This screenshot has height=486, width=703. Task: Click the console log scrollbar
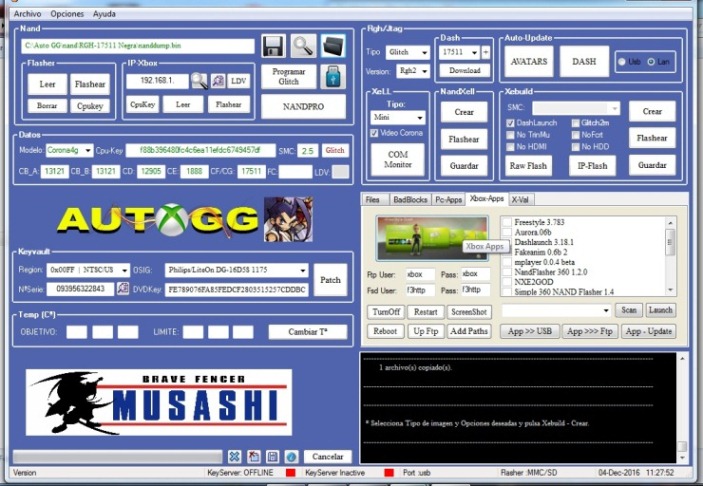coord(682,408)
